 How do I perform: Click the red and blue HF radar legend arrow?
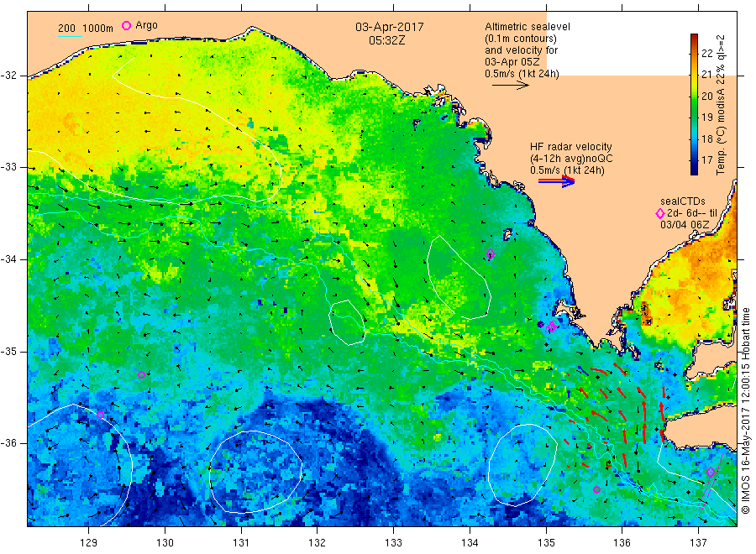(557, 181)
